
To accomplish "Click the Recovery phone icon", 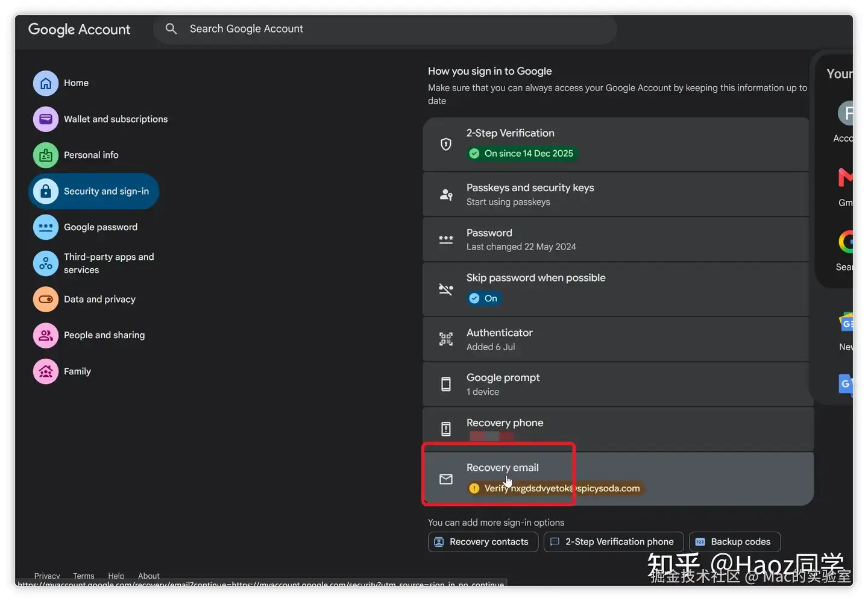I will (446, 429).
